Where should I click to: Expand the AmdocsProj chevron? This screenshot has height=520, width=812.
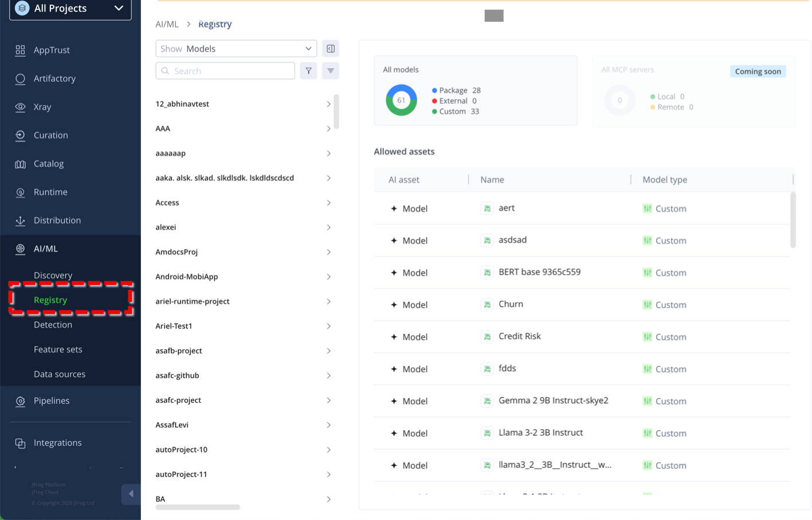pyautogui.click(x=328, y=252)
